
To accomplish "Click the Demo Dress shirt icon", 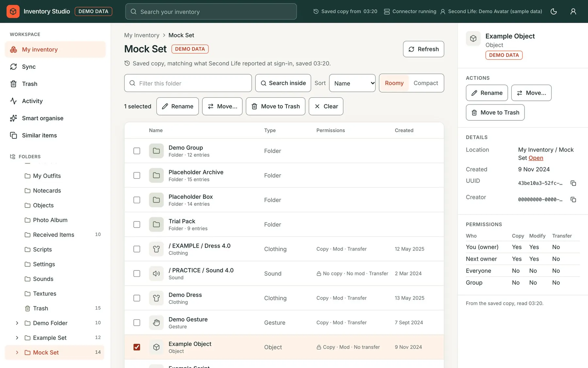I will [x=156, y=298].
